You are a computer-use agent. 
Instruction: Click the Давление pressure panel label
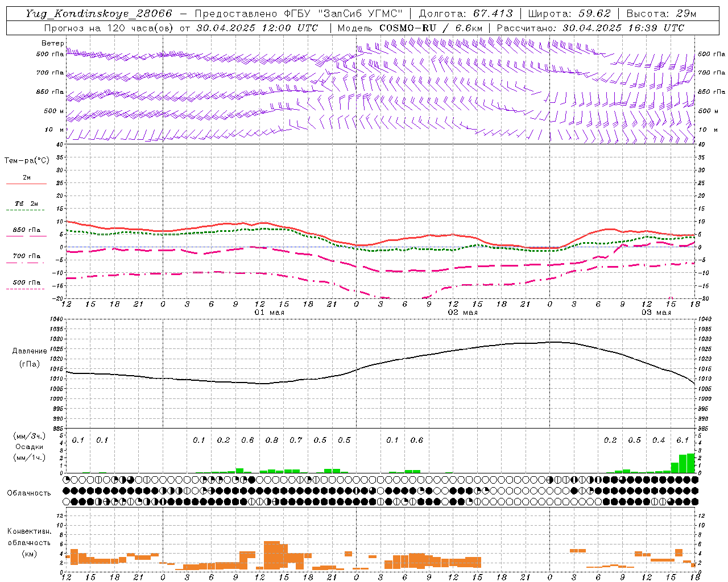30,351
